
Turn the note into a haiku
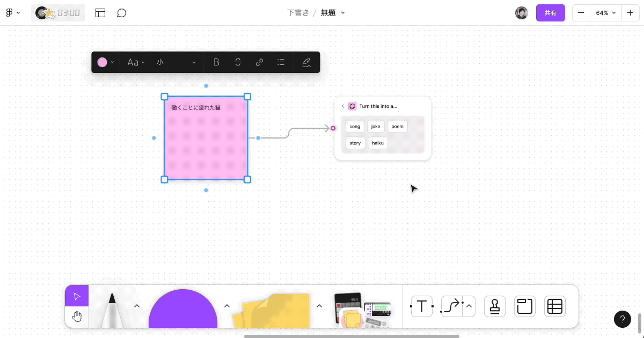[x=377, y=143]
